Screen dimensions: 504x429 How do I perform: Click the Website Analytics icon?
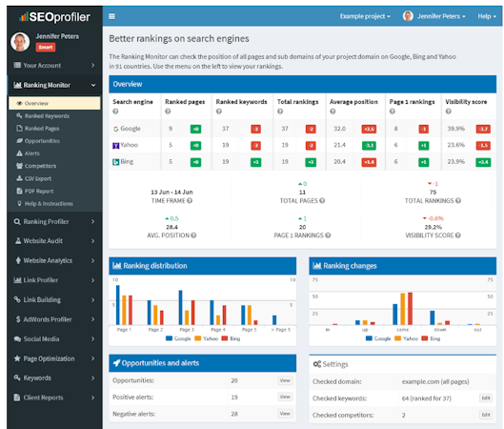(18, 260)
